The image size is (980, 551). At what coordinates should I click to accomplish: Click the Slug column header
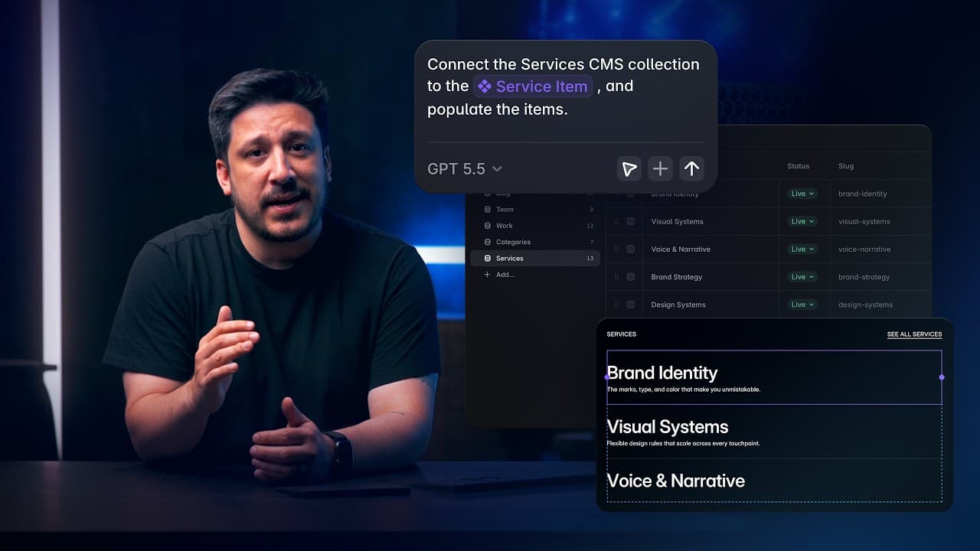[846, 166]
